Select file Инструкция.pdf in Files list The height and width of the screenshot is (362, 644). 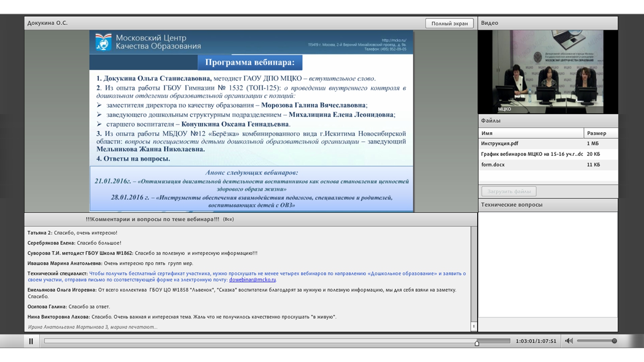point(548,143)
